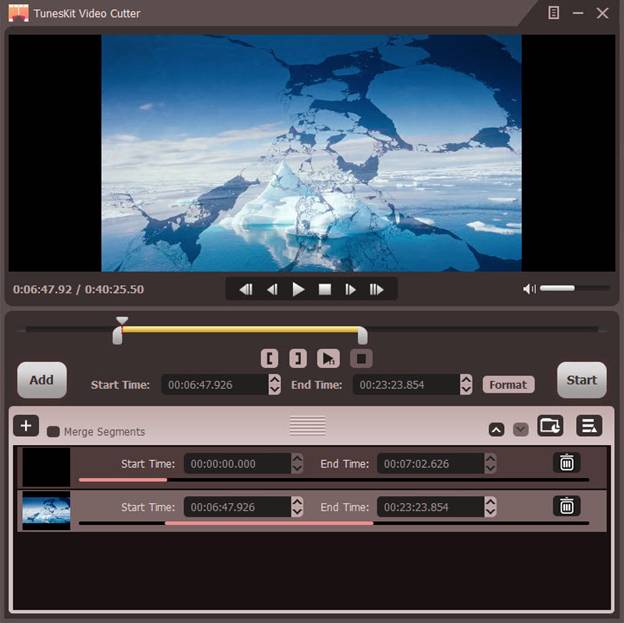The image size is (624, 623).
Task: Click first segment Start Time 00:00:00.000
Action: pos(237,463)
